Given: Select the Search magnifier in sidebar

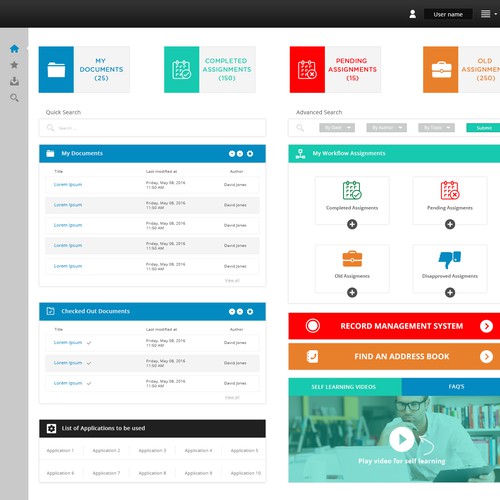Looking at the screenshot, I should click(x=14, y=98).
